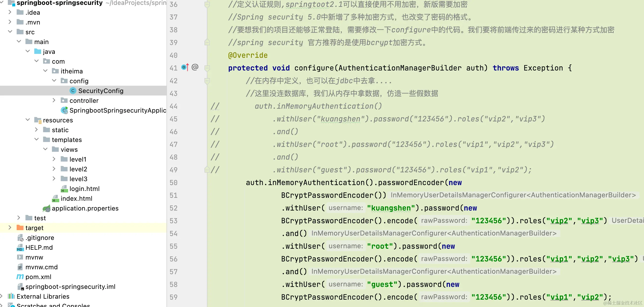
Task: Toggle fold marker at line 49
Action: pos(207,170)
